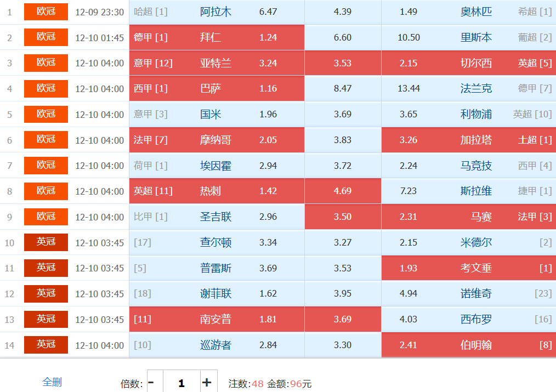This screenshot has height=392, width=556.
Task: Deselect the 1.24 odds for 拜仁
Action: click(x=268, y=37)
